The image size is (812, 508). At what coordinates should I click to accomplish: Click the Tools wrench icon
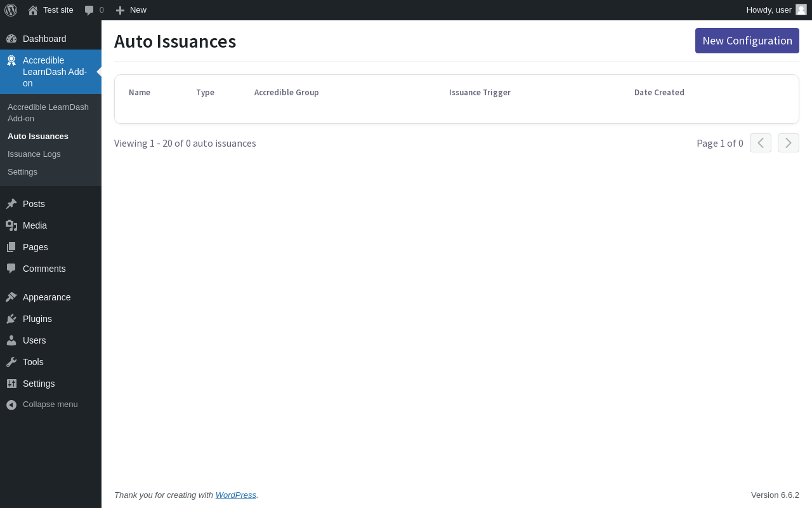click(x=11, y=362)
